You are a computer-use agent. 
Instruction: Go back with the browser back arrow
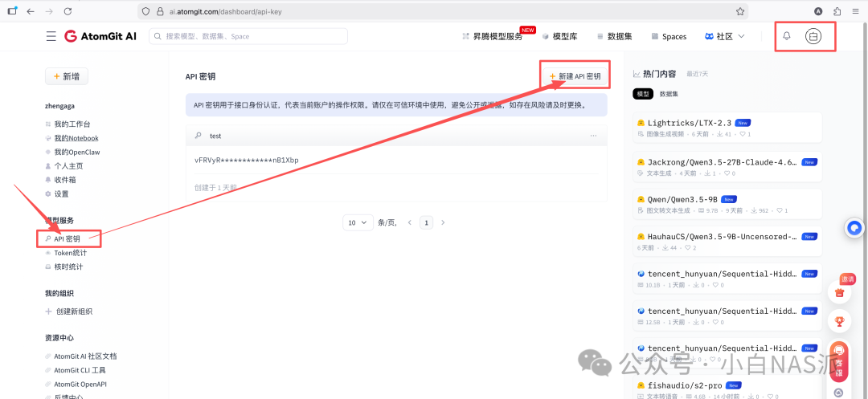tap(31, 11)
